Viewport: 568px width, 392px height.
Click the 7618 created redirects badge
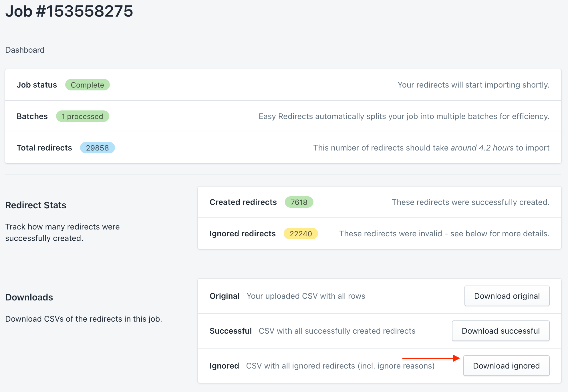point(299,202)
